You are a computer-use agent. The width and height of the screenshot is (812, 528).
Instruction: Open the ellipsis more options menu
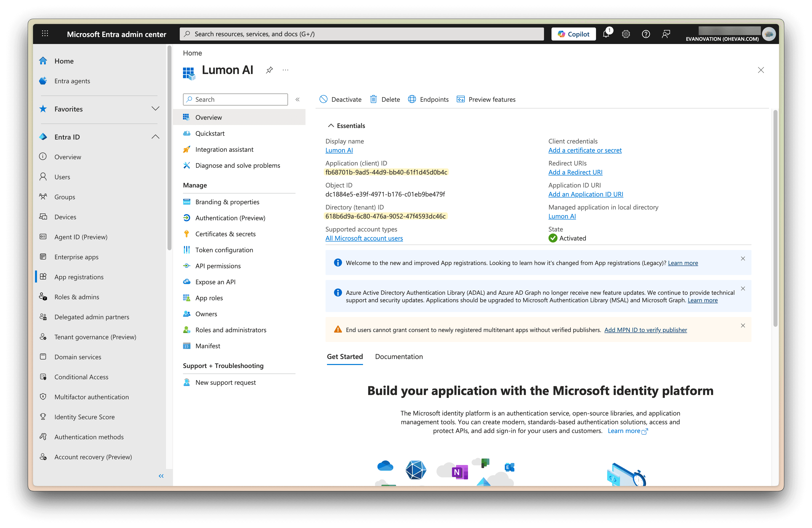click(x=285, y=70)
